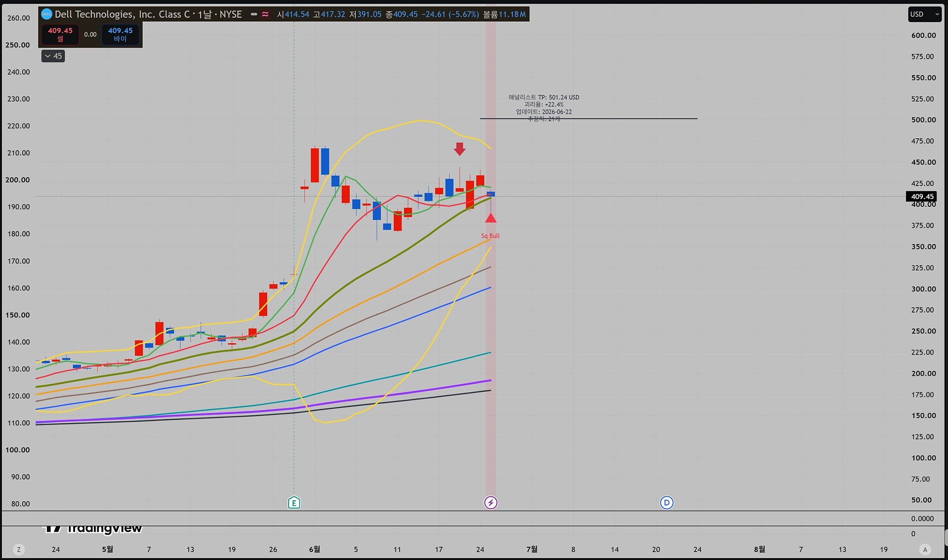Viewport: 948px width, 560px height.
Task: Expand the collapsed 45 indicators legend
Action: 53,56
